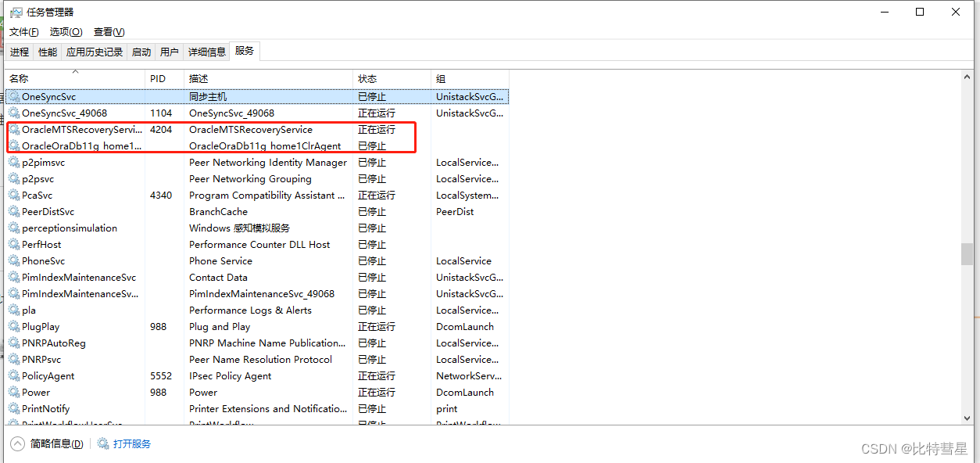Screen dimensions: 980x463
Task: Click the gear icon of OracleMTSRecoveryService row
Action: (x=14, y=130)
